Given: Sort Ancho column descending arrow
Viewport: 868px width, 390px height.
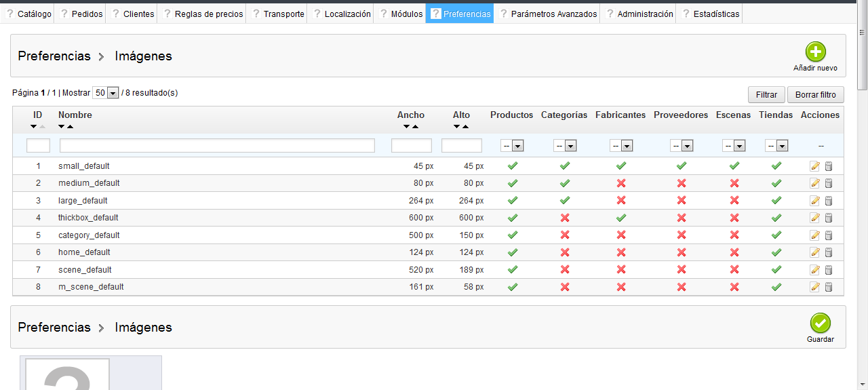Looking at the screenshot, I should tap(407, 127).
